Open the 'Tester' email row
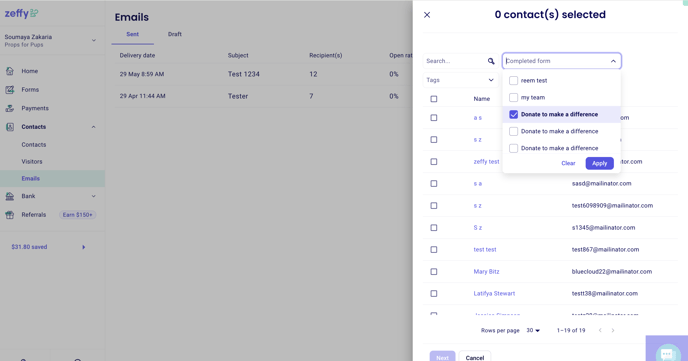Image resolution: width=688 pixels, height=361 pixels. (x=262, y=96)
